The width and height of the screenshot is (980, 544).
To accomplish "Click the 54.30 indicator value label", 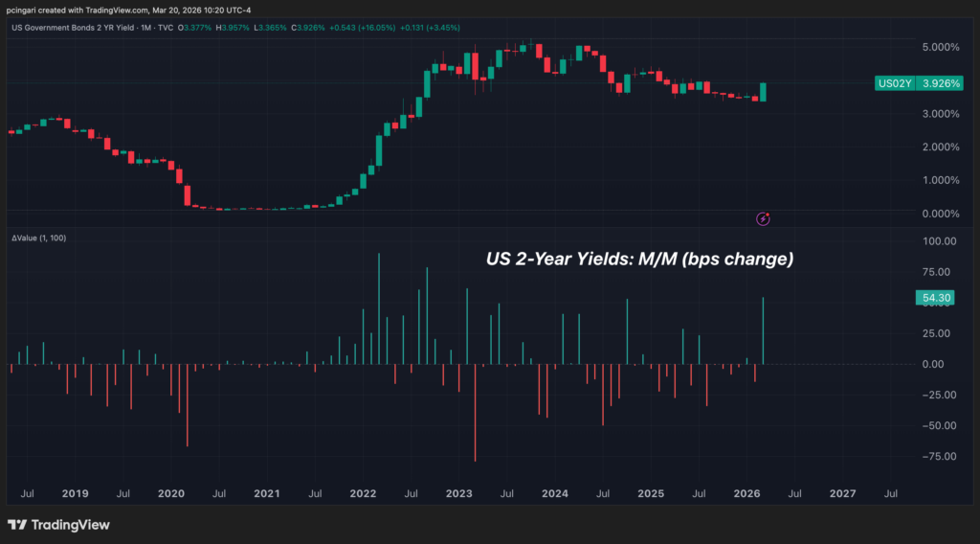I will pos(933,299).
